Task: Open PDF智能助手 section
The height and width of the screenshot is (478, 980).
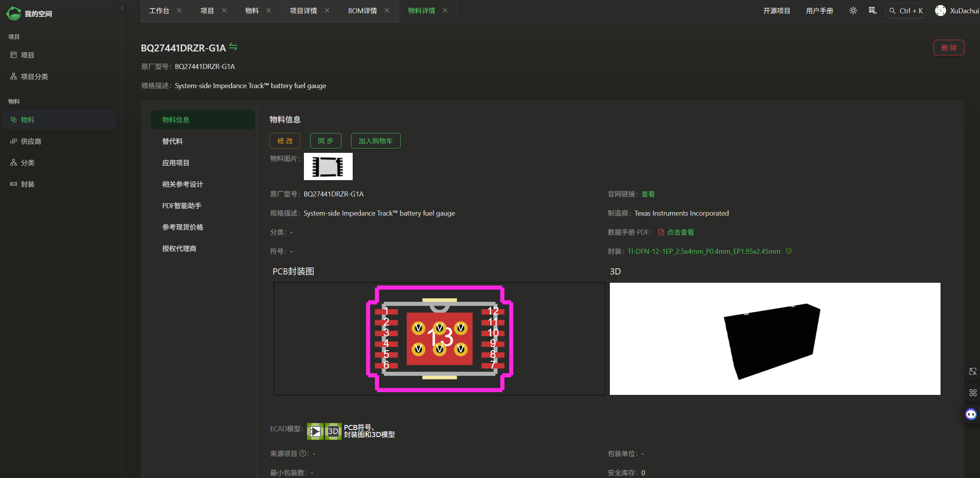Action: coord(182,205)
